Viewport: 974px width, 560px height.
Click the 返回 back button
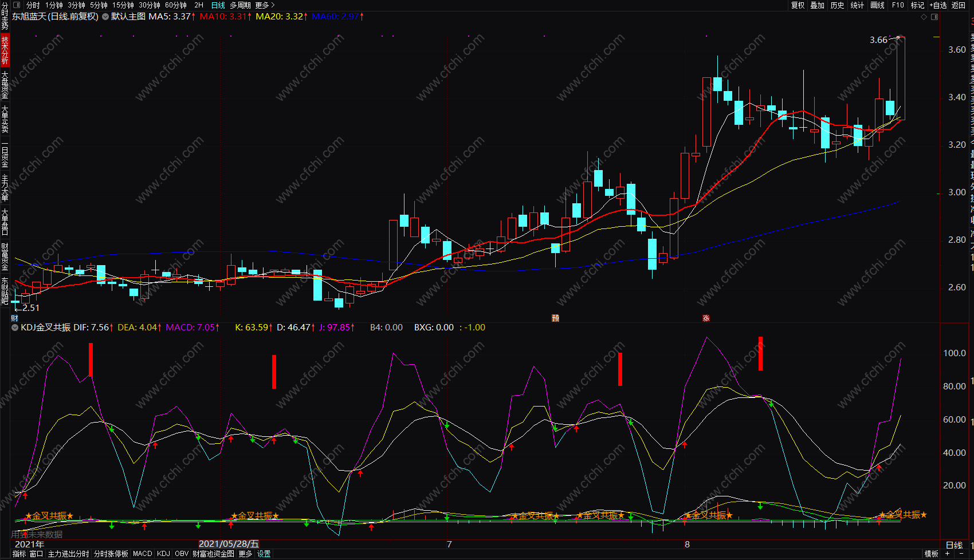pos(959,5)
